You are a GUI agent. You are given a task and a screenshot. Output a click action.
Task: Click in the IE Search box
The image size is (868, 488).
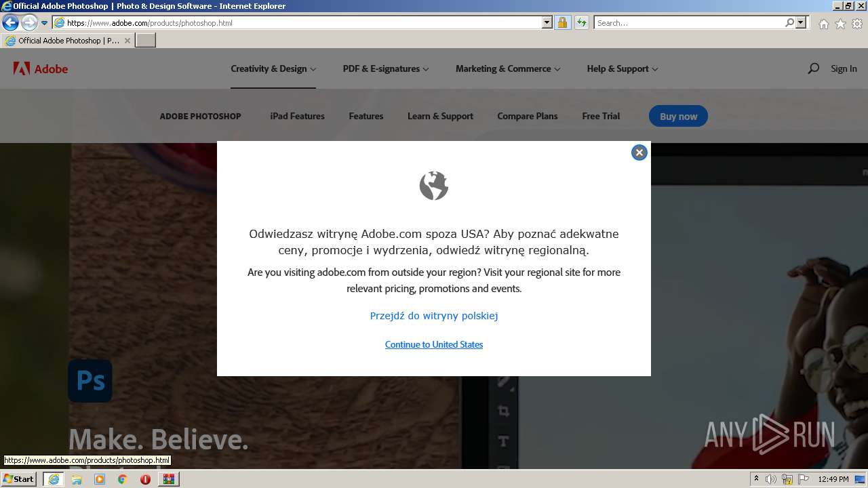(690, 22)
